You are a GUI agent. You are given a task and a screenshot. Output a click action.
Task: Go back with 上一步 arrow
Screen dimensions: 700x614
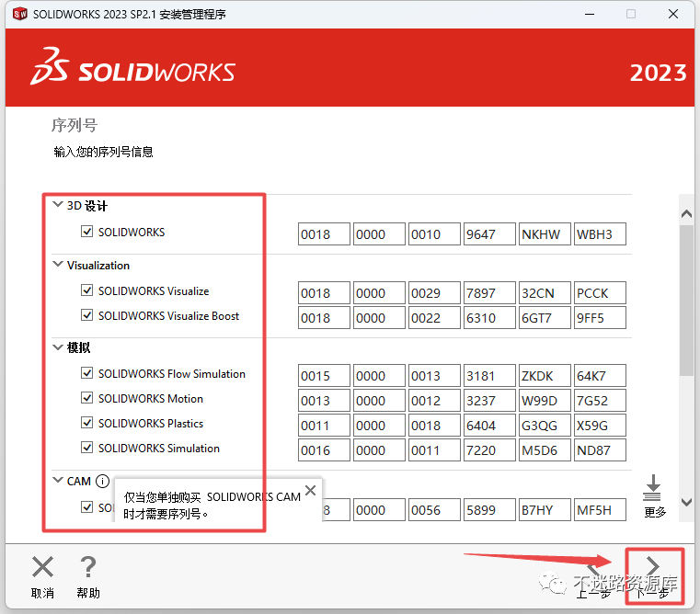pos(593,568)
